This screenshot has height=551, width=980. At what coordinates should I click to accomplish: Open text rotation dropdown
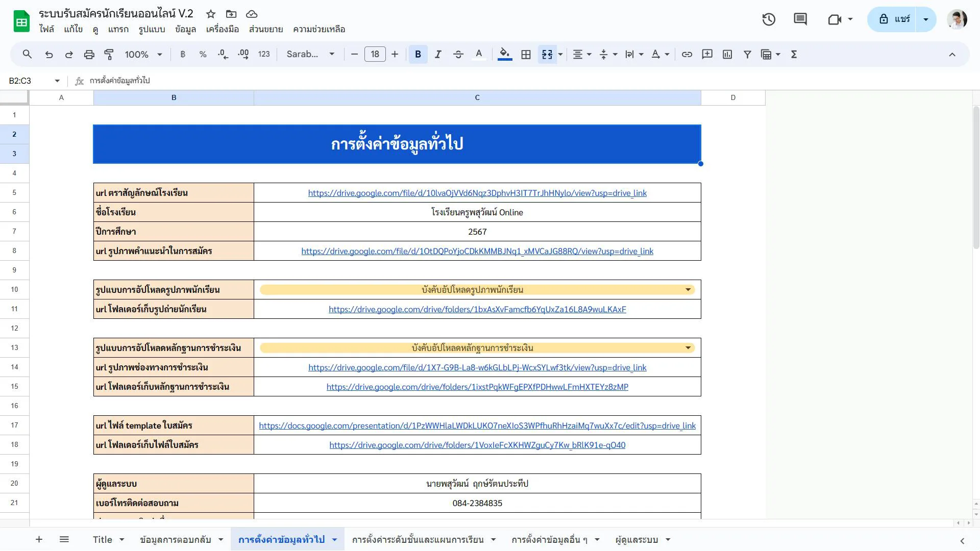(660, 54)
